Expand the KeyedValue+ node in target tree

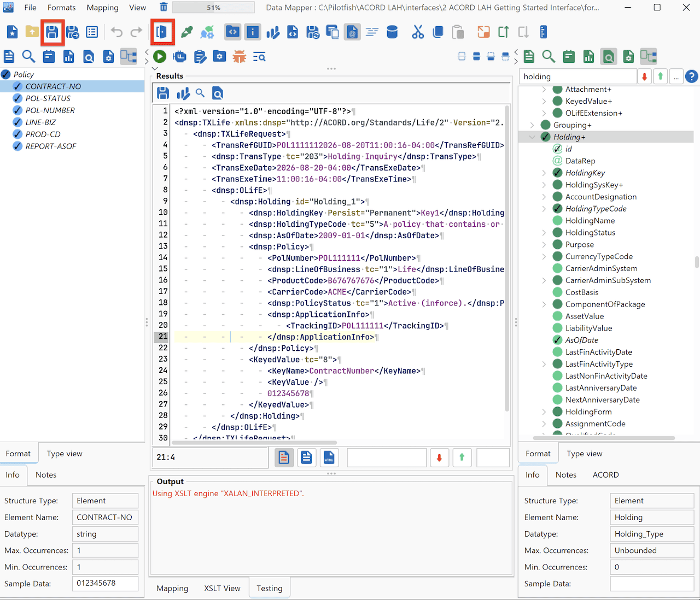pyautogui.click(x=544, y=101)
